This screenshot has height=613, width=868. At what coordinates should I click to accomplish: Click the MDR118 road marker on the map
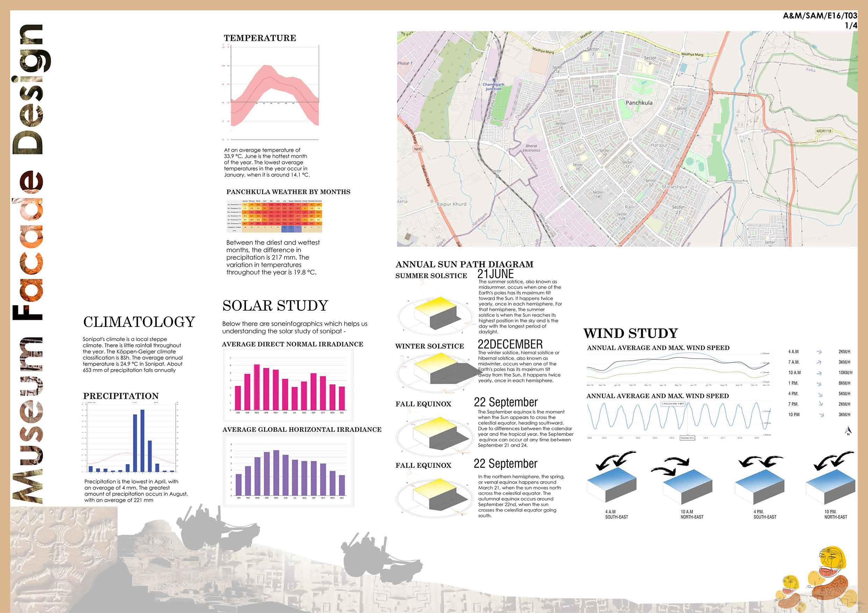(x=824, y=131)
